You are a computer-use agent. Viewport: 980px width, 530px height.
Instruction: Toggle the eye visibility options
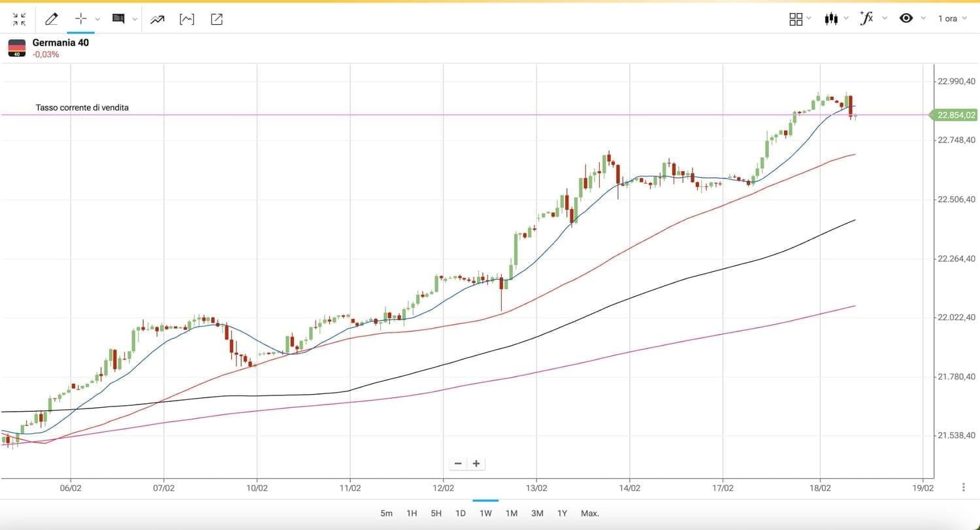[x=906, y=19]
